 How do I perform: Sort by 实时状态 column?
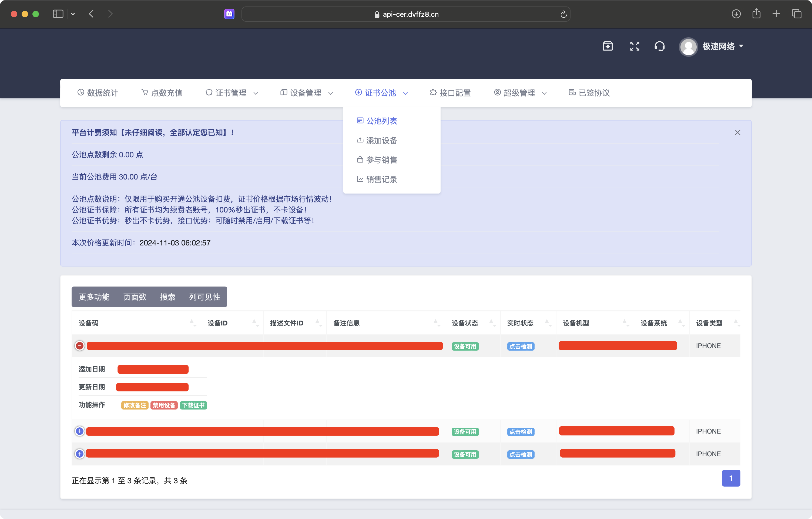[x=528, y=323]
